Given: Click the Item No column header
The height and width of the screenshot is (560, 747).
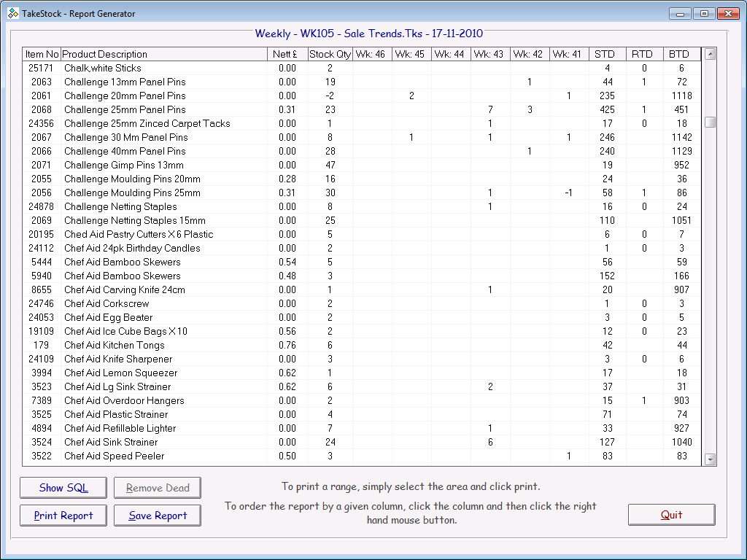Looking at the screenshot, I should tap(42, 54).
